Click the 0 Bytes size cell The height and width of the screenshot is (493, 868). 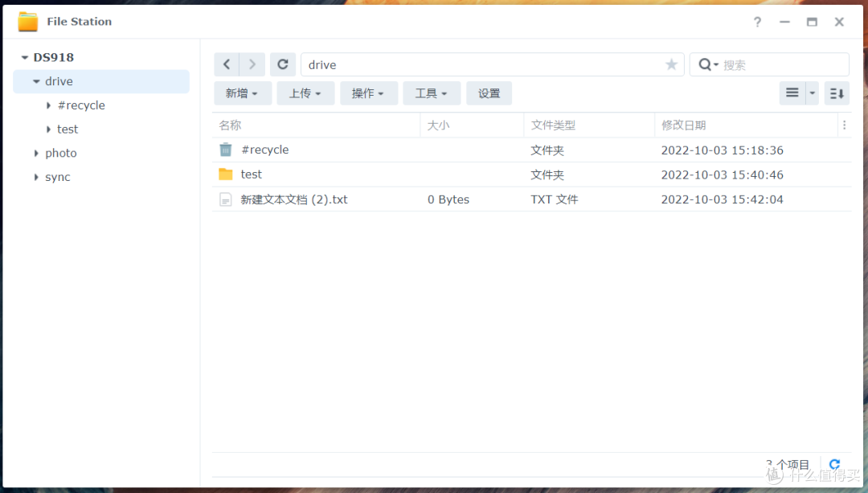(448, 199)
